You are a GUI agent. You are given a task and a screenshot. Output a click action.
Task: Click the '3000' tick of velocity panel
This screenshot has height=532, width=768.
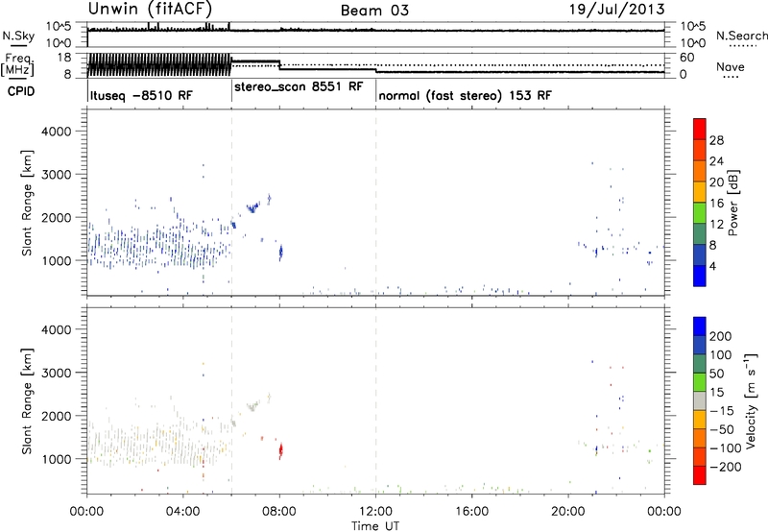point(56,373)
